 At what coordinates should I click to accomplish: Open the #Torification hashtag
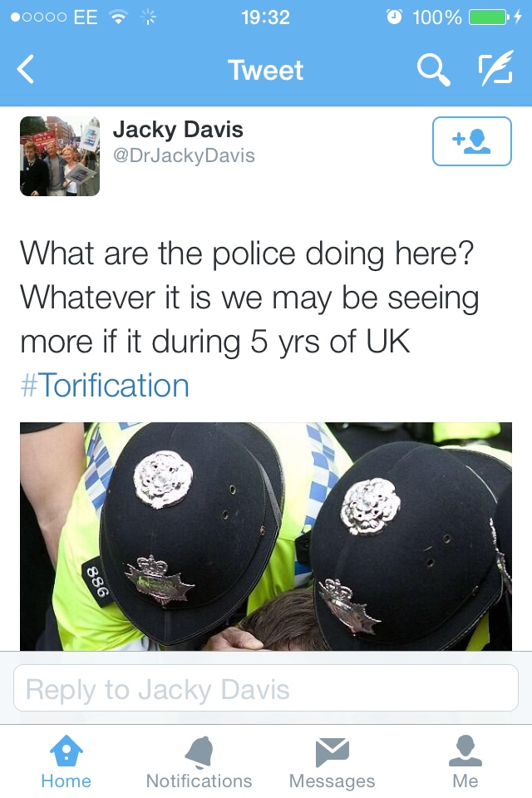[105, 385]
